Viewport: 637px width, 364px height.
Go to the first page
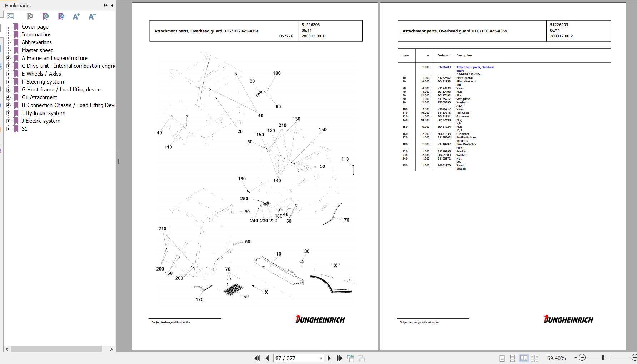coord(257,358)
